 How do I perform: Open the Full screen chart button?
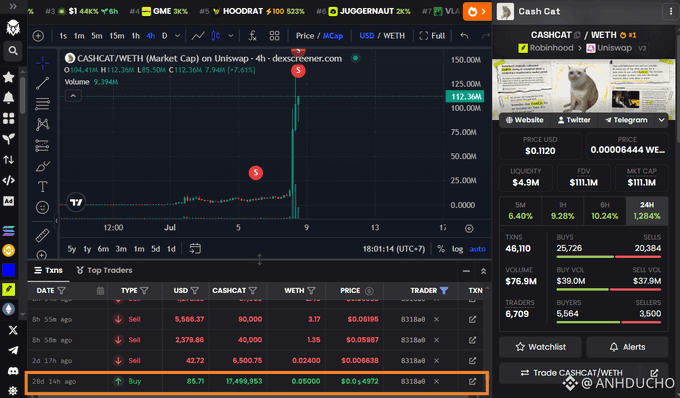pyautogui.click(x=432, y=36)
